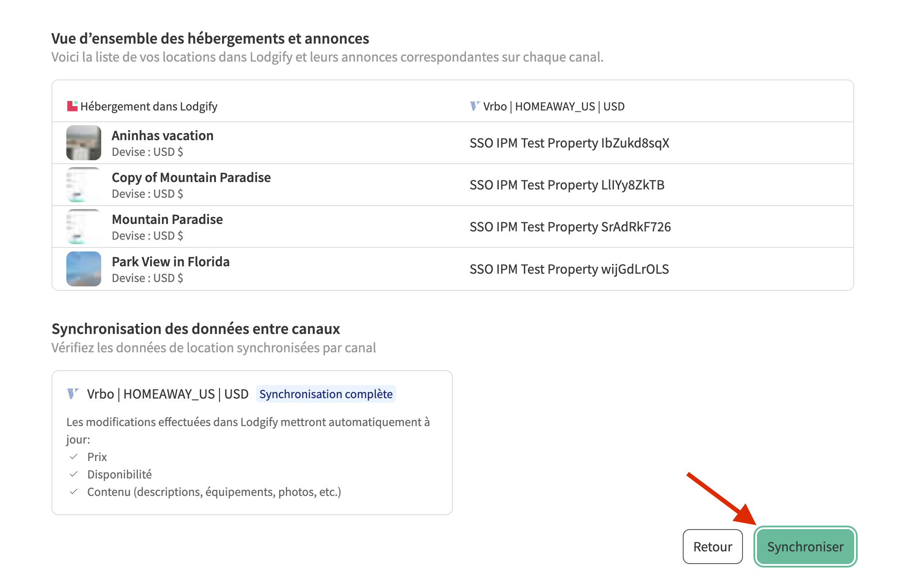Viewport: 924px width, 578px height.
Task: Click the Aninhas vacation thumbnail
Action: pyautogui.click(x=84, y=143)
